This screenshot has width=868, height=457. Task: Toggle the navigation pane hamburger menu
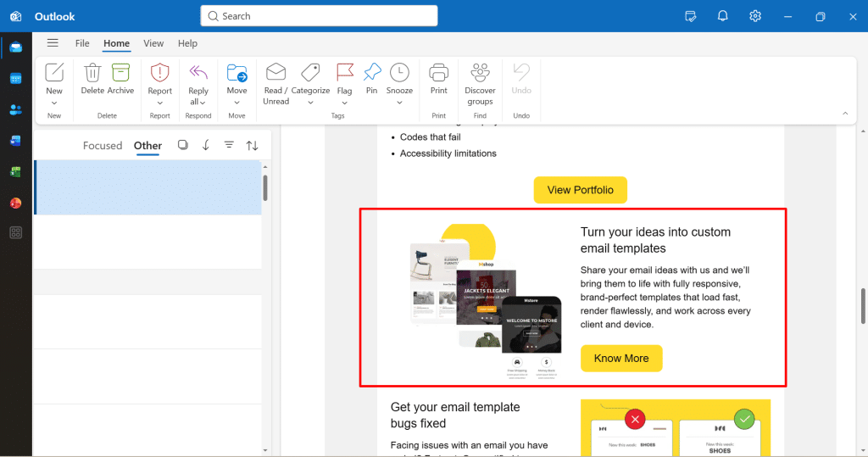tap(53, 43)
